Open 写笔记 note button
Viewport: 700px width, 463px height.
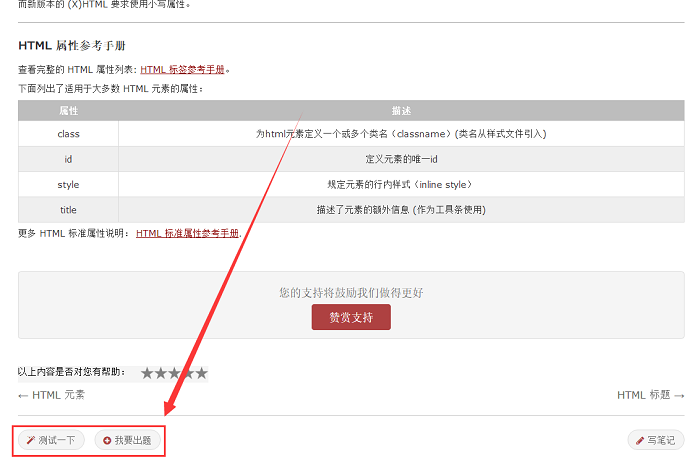coord(656,440)
